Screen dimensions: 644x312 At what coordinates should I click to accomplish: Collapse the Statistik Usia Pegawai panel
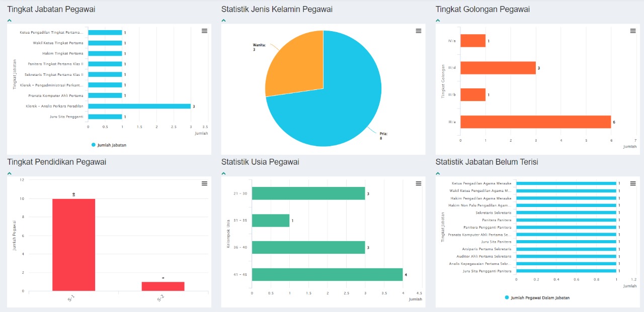click(224, 173)
